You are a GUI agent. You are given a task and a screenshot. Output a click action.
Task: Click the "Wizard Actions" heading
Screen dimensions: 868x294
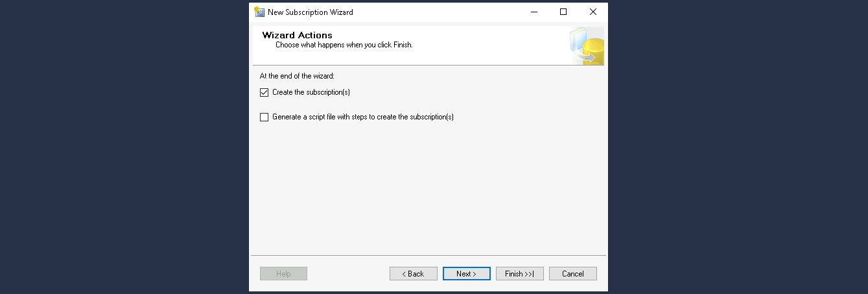(x=297, y=35)
